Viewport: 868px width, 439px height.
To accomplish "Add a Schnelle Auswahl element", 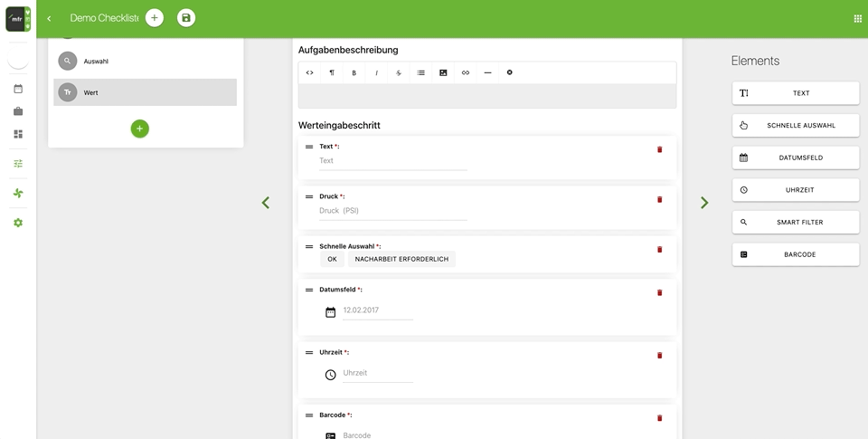I will pyautogui.click(x=796, y=125).
